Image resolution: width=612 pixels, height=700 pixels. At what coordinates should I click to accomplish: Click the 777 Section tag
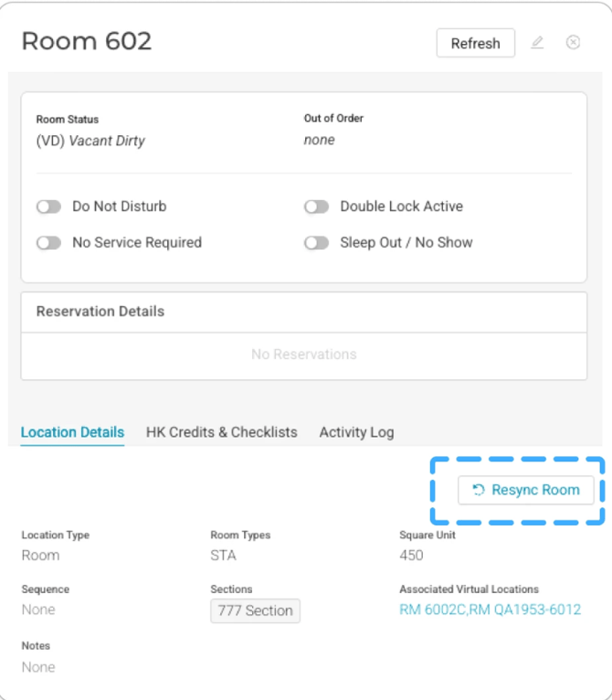(x=256, y=610)
